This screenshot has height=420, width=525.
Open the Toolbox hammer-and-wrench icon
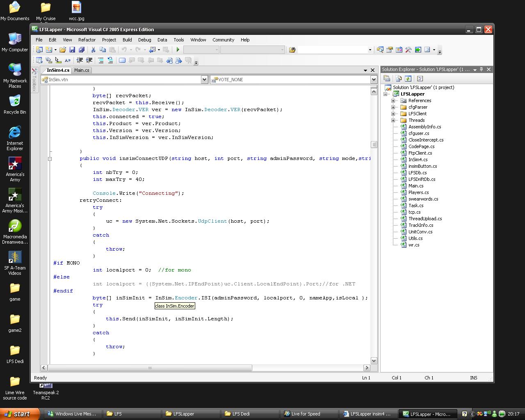coord(408,50)
